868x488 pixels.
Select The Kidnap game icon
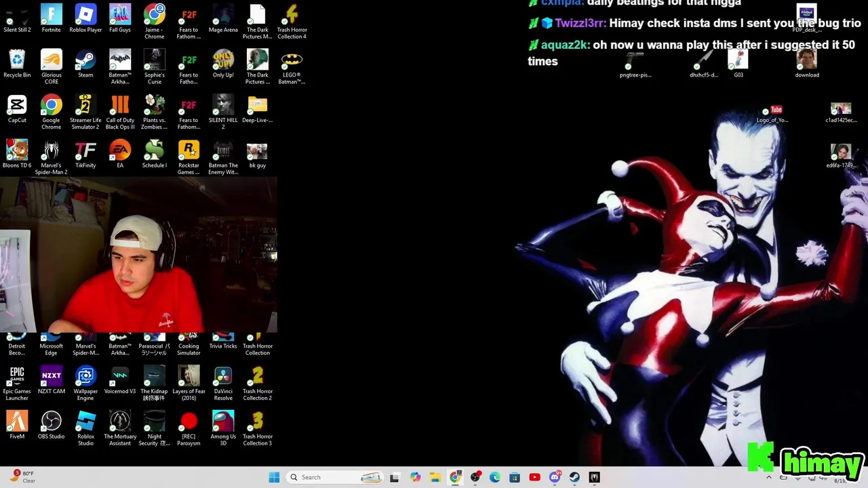click(x=155, y=384)
